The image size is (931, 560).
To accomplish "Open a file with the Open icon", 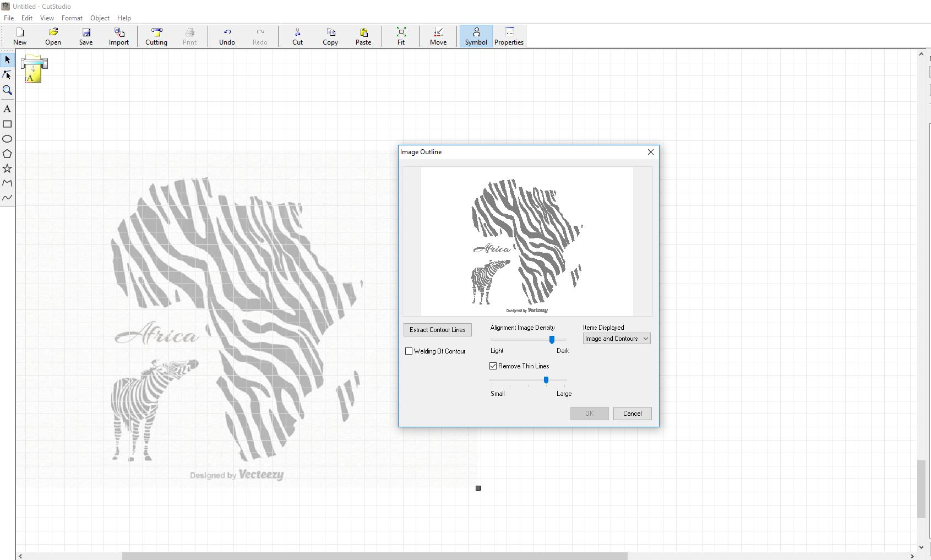I will 53,36.
